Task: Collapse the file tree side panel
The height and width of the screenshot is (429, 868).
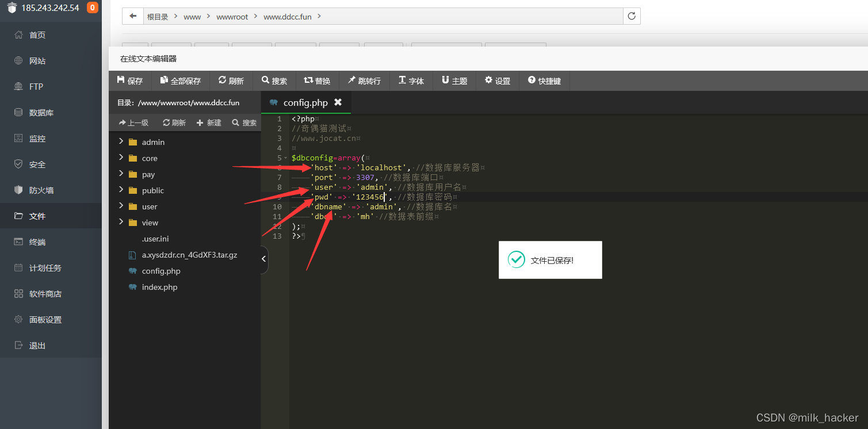Action: click(264, 259)
